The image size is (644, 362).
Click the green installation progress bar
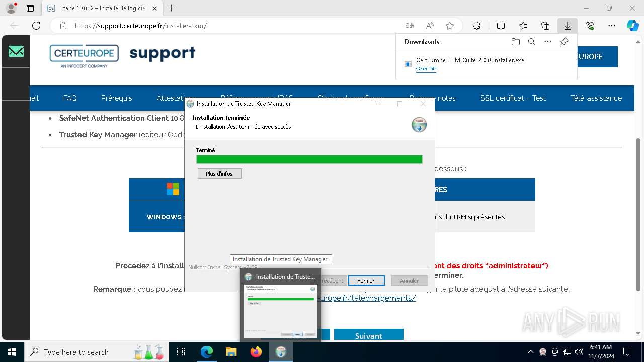click(x=309, y=159)
